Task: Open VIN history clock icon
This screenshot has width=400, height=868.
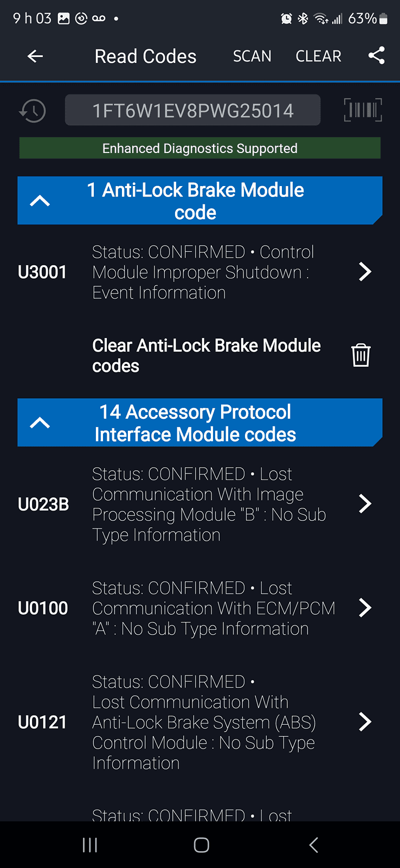Action: [x=33, y=111]
